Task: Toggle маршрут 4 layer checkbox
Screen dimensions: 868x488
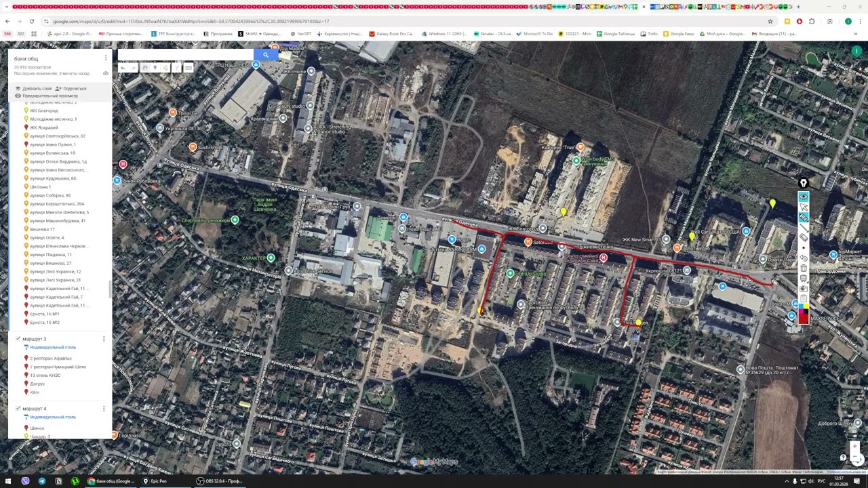Action: pyautogui.click(x=18, y=409)
